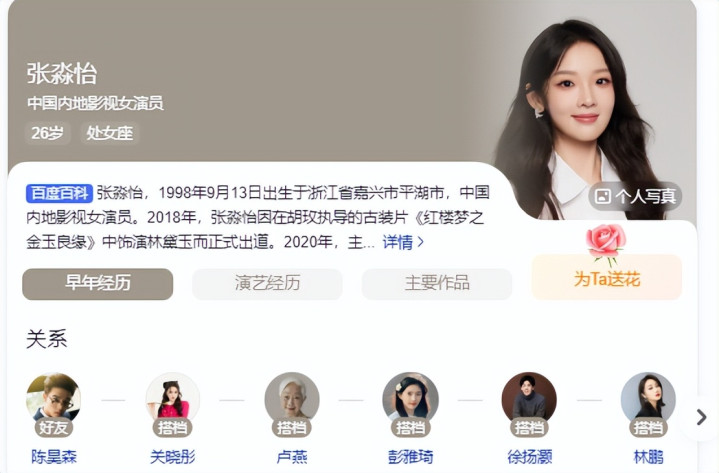The width and height of the screenshot is (719, 473).
Task: Open 林鹏's avatar thumbnail
Action: click(x=648, y=399)
